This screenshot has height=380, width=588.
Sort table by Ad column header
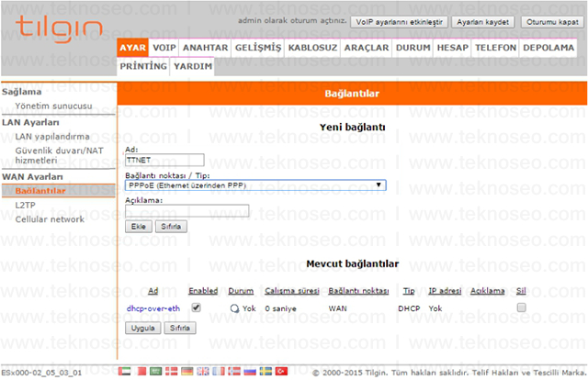(x=153, y=291)
